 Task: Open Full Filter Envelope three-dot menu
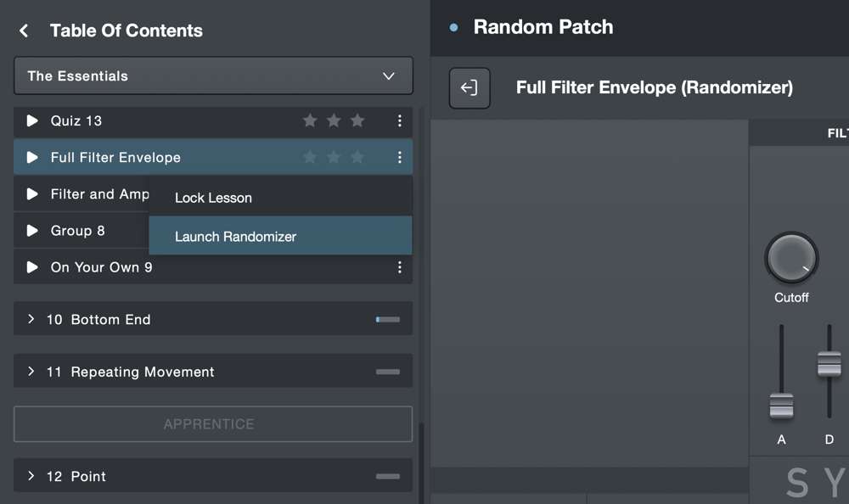400,158
